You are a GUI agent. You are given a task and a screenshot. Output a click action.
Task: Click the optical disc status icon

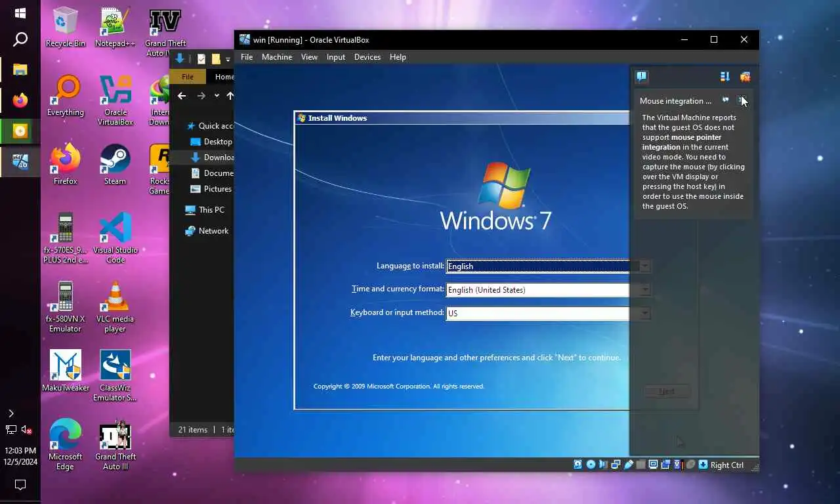click(591, 465)
